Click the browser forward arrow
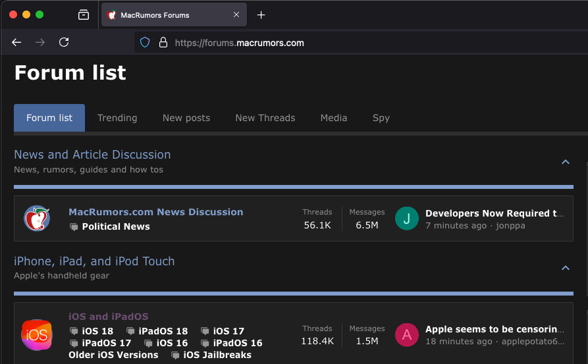 40,42
